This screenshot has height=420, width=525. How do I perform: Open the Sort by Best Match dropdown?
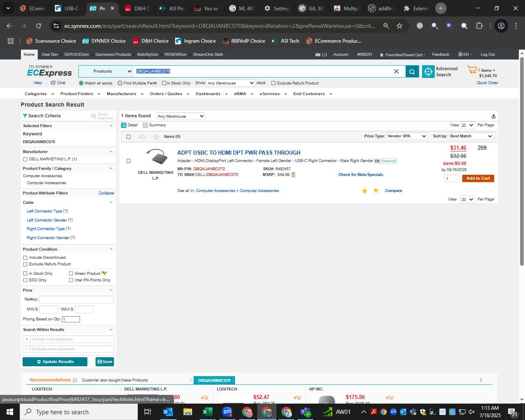pyautogui.click(x=471, y=136)
